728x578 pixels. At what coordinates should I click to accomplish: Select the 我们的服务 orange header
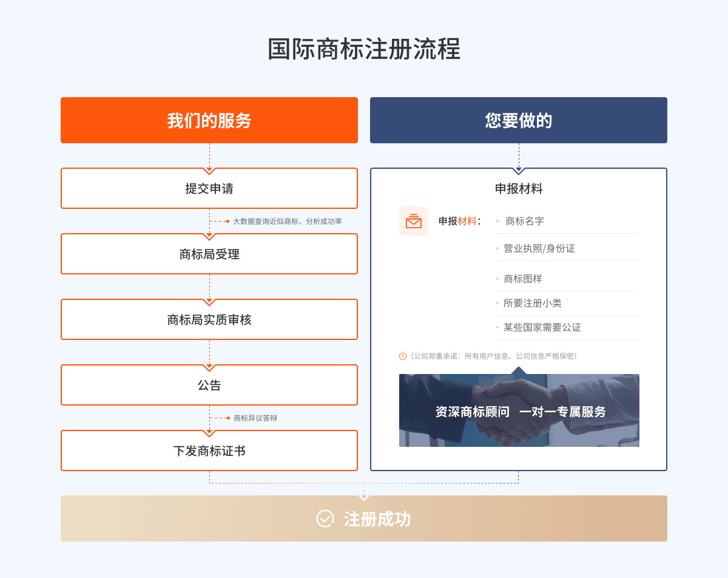[x=209, y=120]
